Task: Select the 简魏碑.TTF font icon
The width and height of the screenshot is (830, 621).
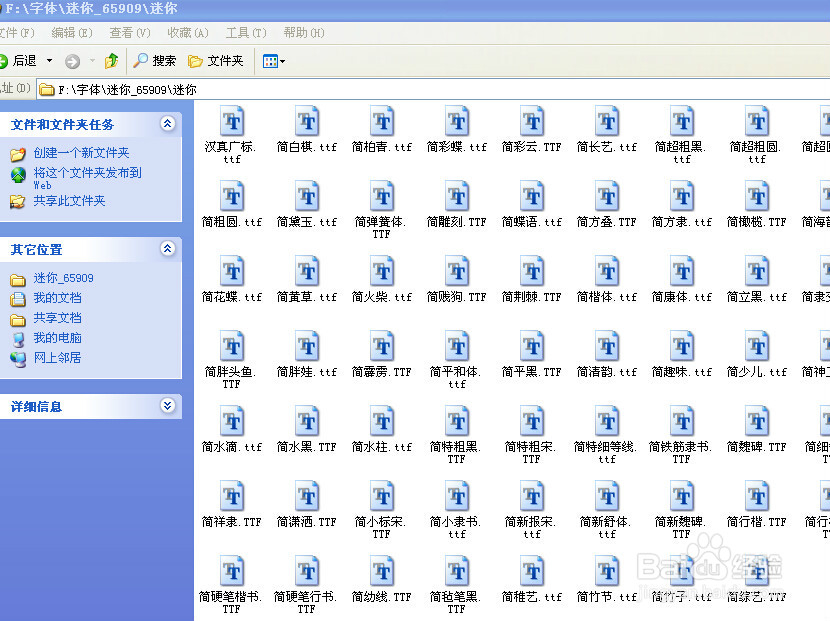Action: pos(757,421)
